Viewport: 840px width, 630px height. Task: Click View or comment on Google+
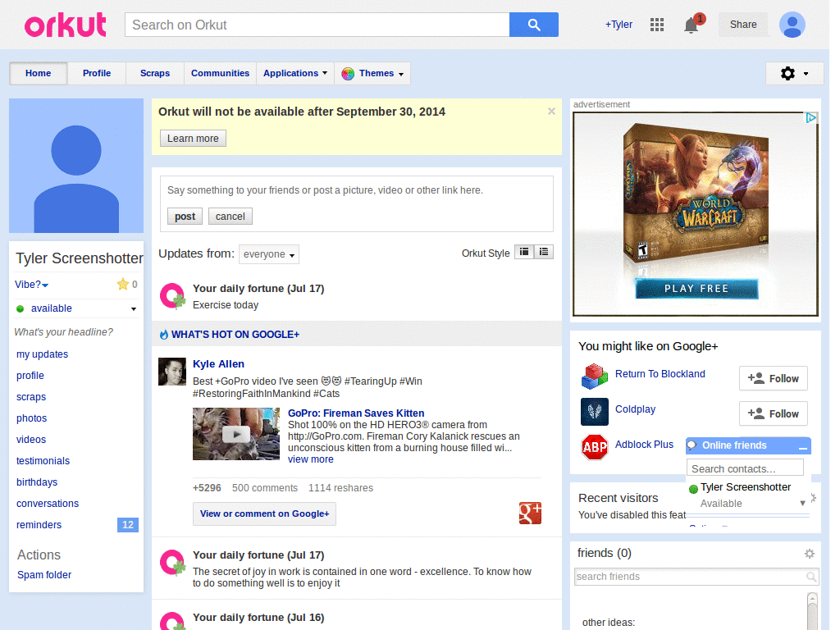tap(265, 514)
